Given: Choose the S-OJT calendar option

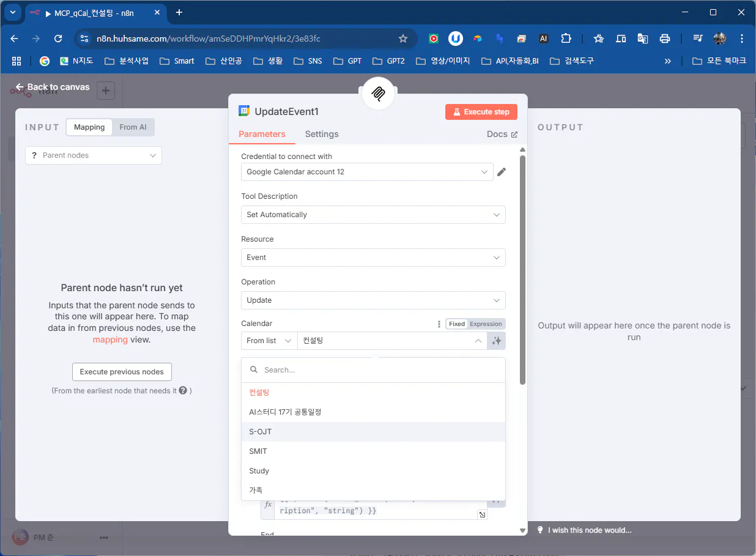Looking at the screenshot, I should coord(373,432).
